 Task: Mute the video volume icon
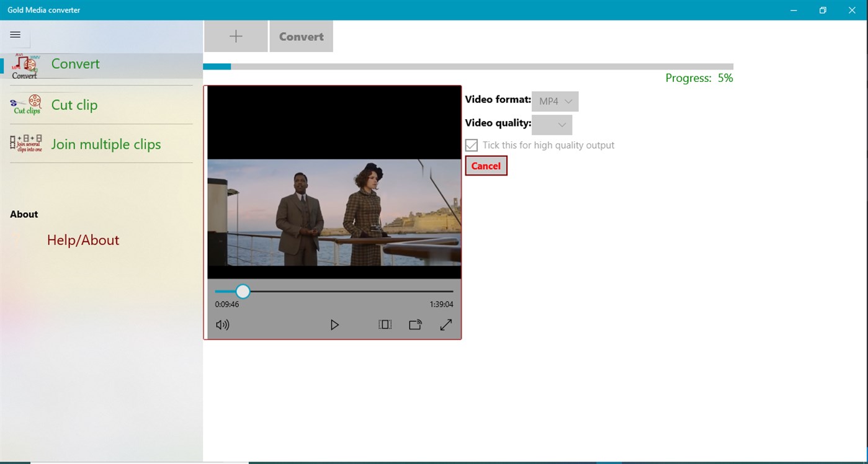click(222, 324)
